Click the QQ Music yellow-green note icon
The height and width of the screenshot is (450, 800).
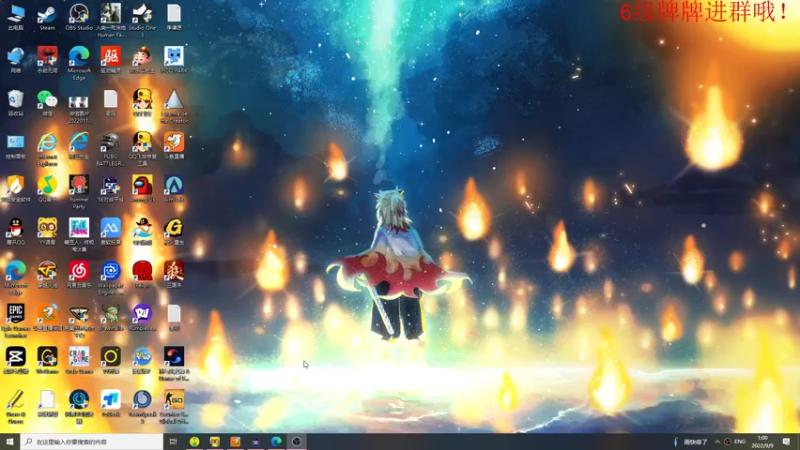(47, 189)
